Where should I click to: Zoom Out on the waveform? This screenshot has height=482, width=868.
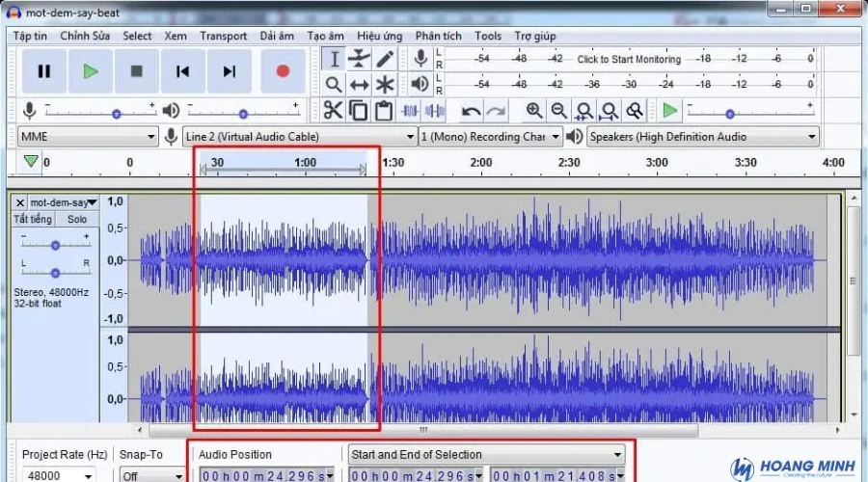[x=559, y=111]
